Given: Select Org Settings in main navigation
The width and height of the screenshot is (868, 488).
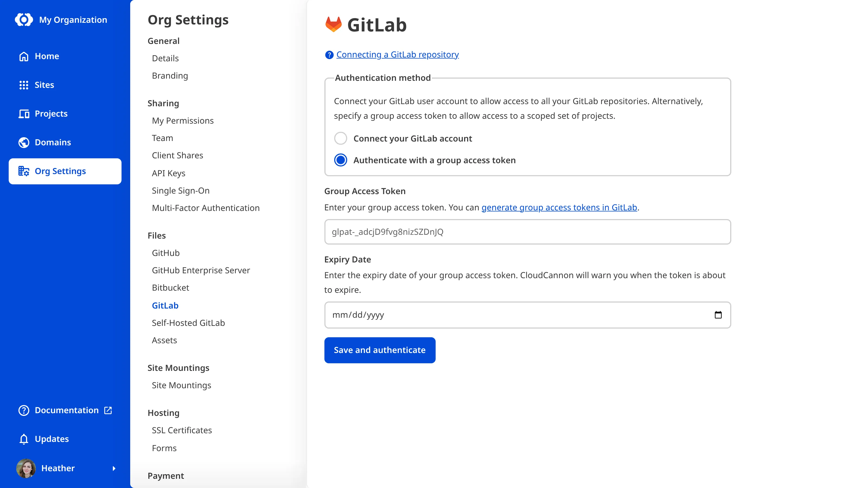Looking at the screenshot, I should point(65,171).
